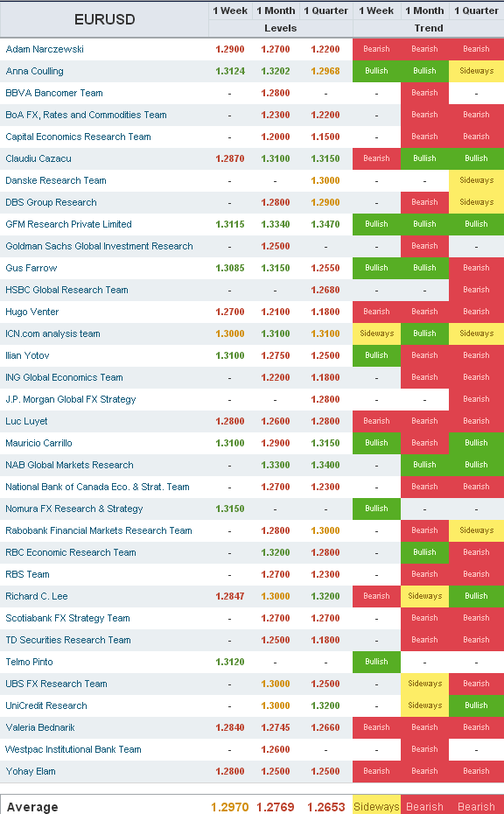Select DBS Group Research name

(x=51, y=202)
